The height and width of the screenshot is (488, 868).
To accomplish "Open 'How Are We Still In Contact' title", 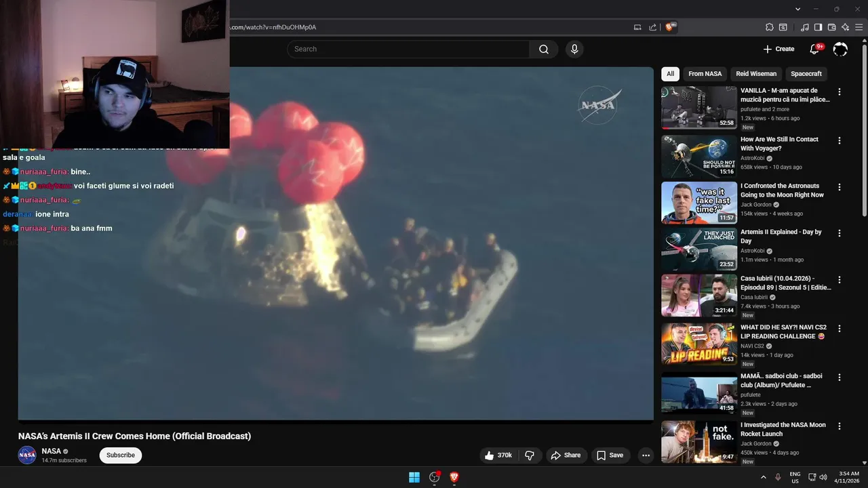I will (x=779, y=144).
